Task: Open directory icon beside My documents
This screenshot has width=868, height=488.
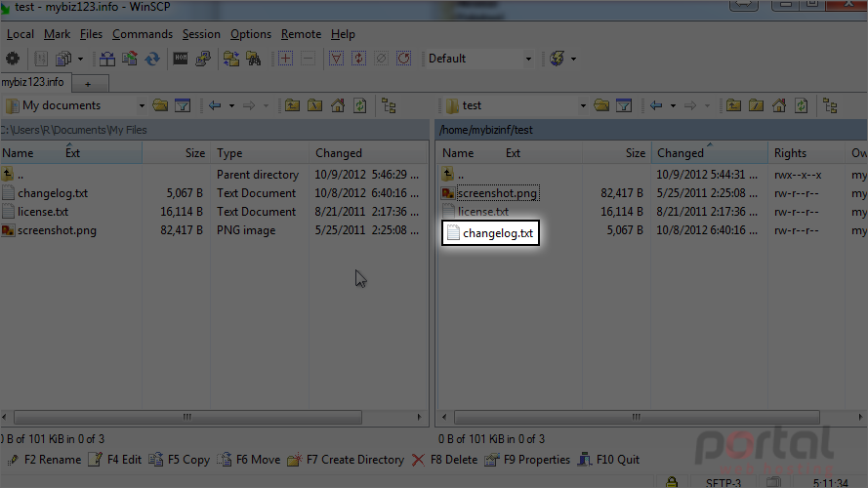Action: click(160, 105)
